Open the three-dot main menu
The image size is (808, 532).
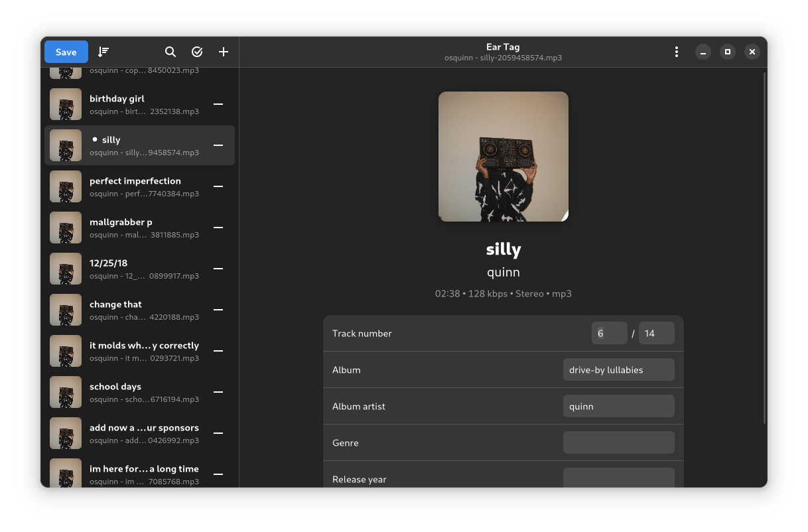click(676, 52)
